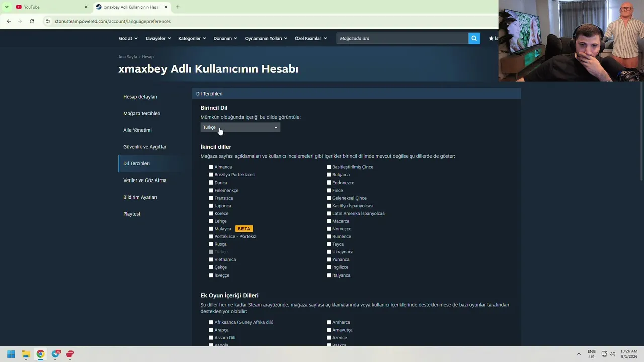Open site information icon beside the URL
Image resolution: width=644 pixels, height=362 pixels.
click(x=48, y=21)
